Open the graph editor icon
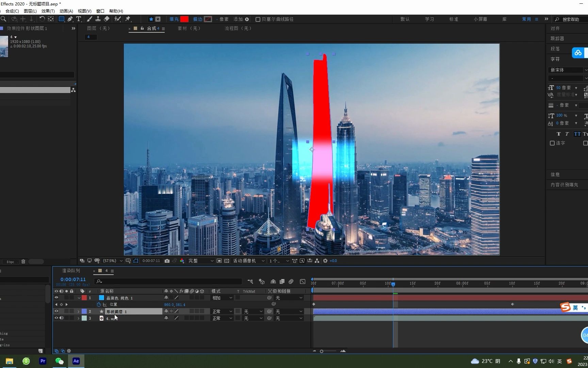Image resolution: width=588 pixels, height=368 pixels. point(303,281)
